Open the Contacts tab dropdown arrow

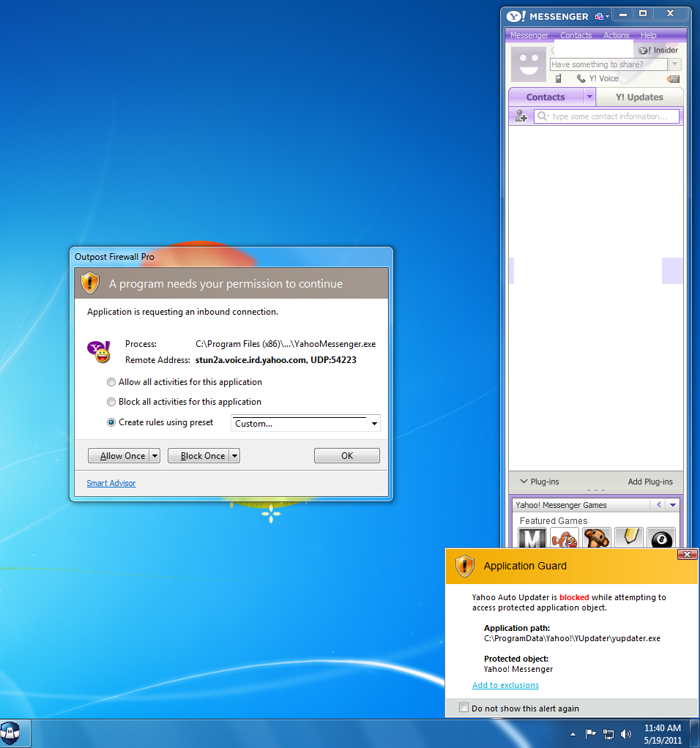[589, 97]
